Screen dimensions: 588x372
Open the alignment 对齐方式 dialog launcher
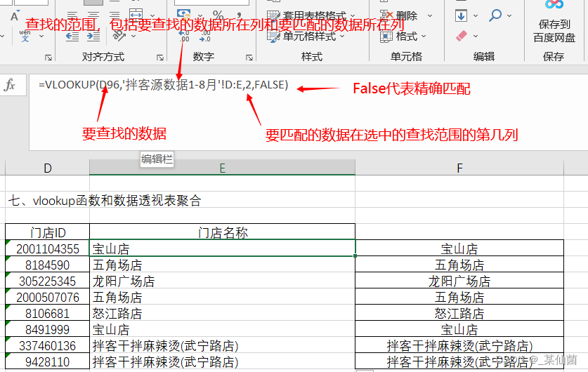160,58
